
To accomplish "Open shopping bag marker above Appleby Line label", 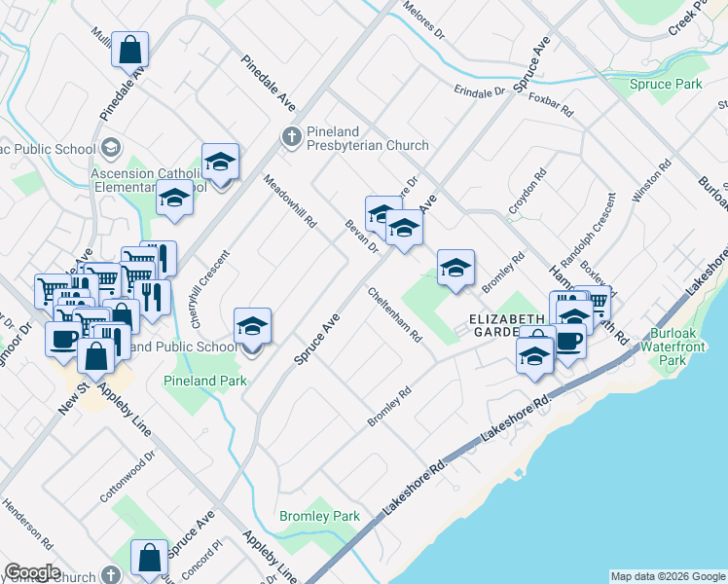I will (x=95, y=357).
